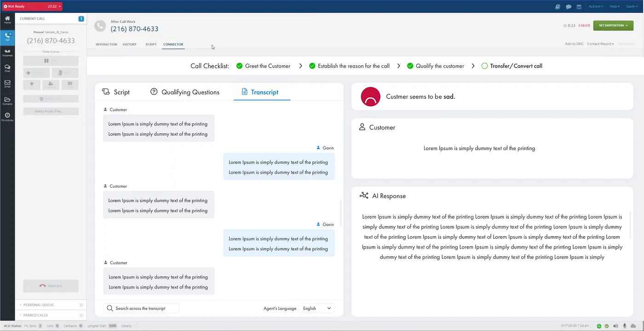Open the Contact Record dropdown

coord(600,44)
